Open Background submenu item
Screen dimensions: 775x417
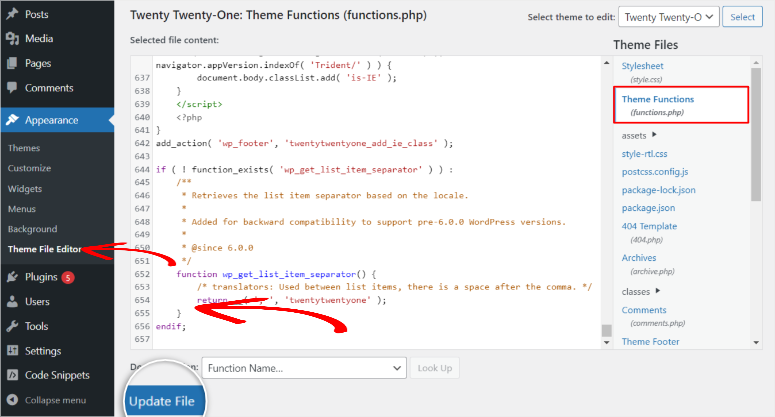click(32, 229)
